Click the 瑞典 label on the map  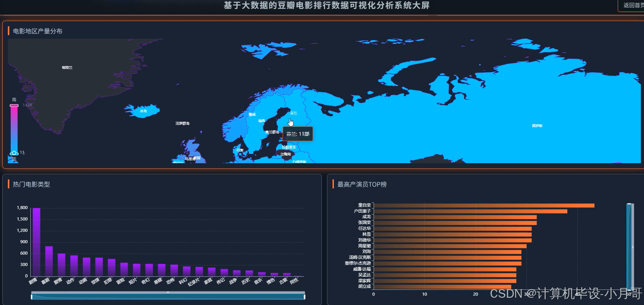coord(262,121)
